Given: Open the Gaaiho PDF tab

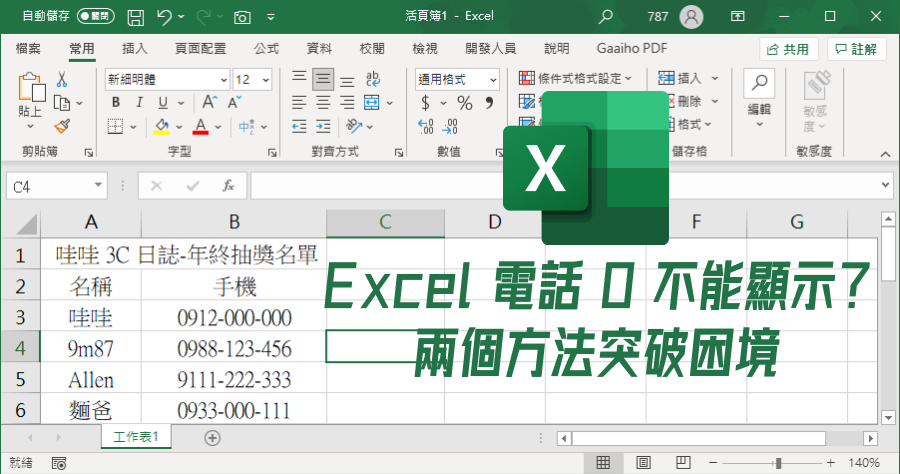Looking at the screenshot, I should [x=632, y=49].
